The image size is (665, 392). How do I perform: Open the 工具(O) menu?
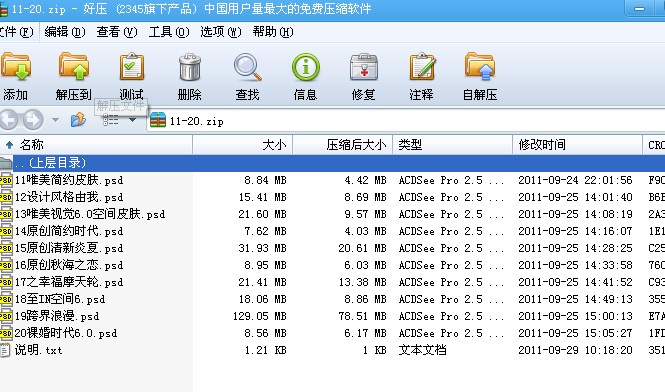[x=169, y=32]
